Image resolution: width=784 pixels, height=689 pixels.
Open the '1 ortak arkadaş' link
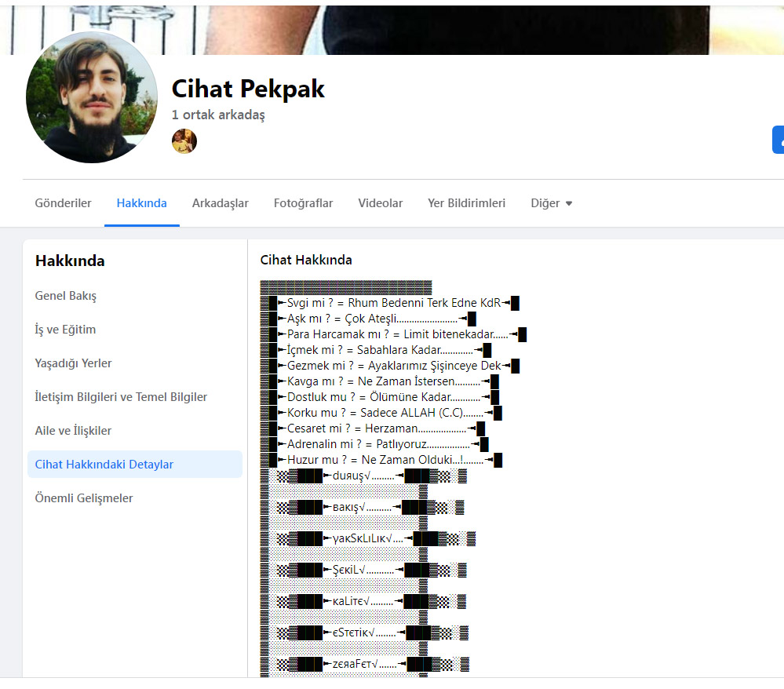tap(218, 115)
